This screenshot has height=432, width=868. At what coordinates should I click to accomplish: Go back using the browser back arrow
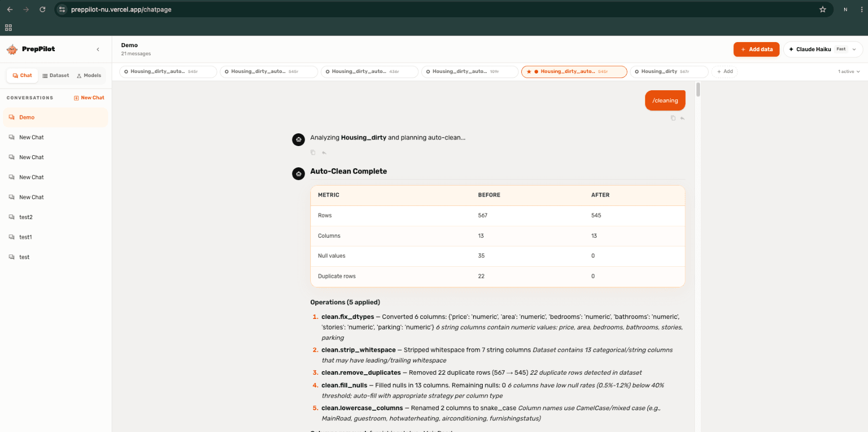(x=10, y=9)
